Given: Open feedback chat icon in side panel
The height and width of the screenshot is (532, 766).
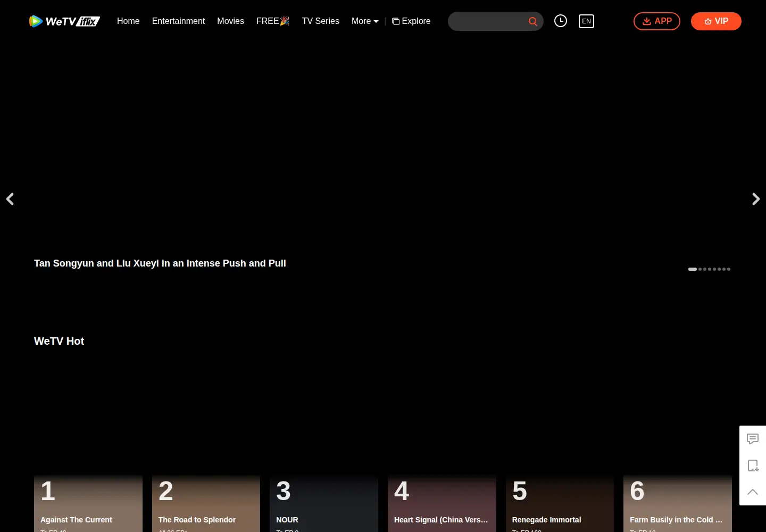Looking at the screenshot, I should pos(753,439).
